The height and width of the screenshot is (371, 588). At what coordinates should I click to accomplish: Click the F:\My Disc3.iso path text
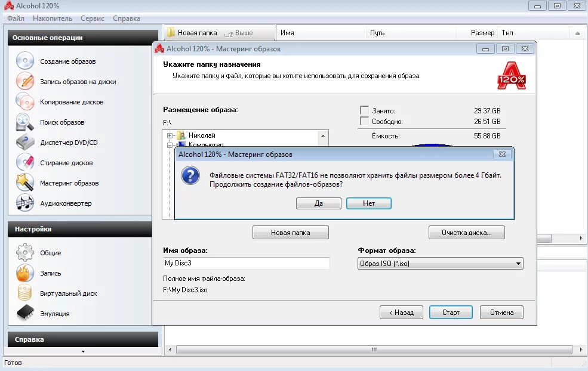(x=185, y=290)
